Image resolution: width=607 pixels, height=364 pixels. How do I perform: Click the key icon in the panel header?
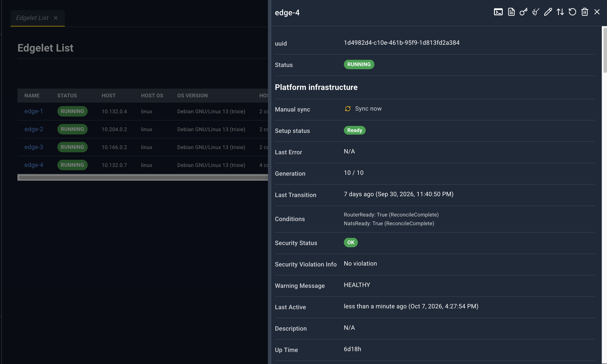[523, 12]
